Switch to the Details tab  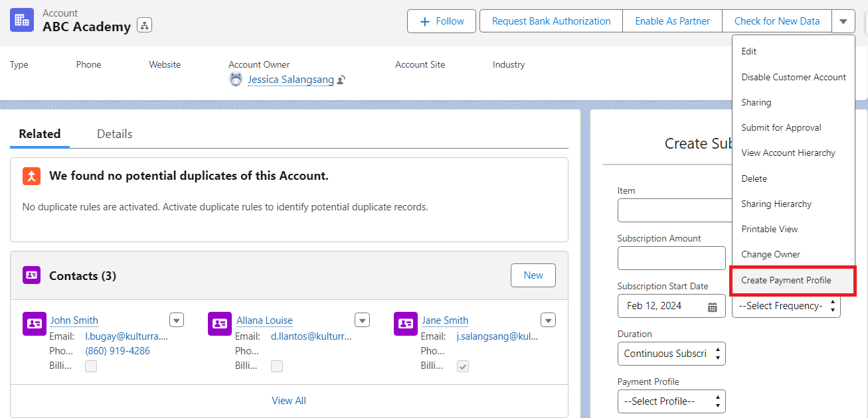114,134
